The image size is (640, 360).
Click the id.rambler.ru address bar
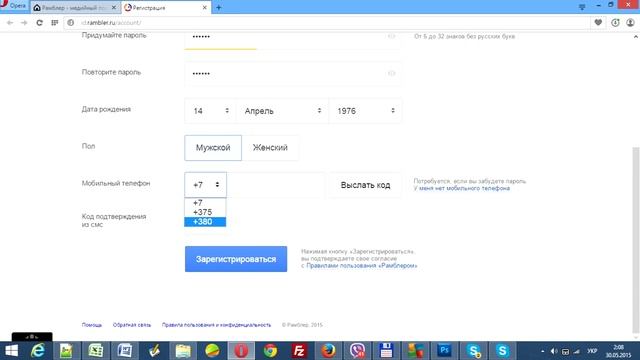pos(327,23)
